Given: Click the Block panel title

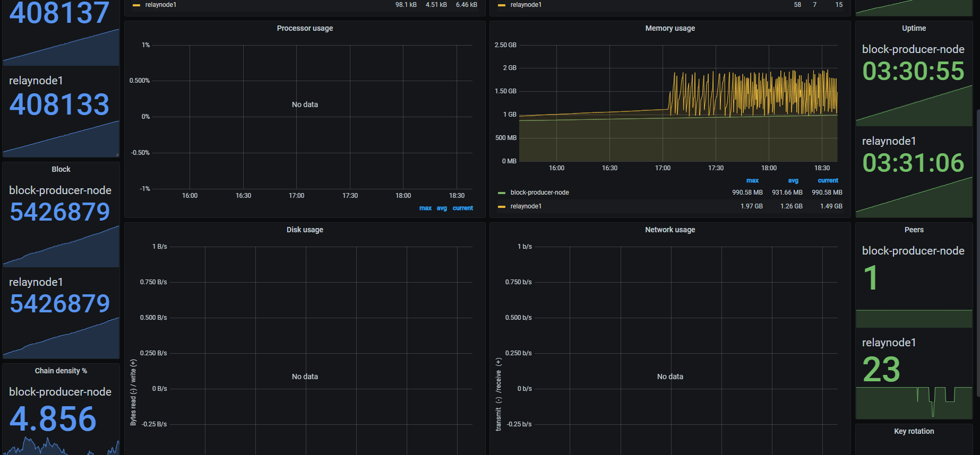Looking at the screenshot, I should 61,169.
